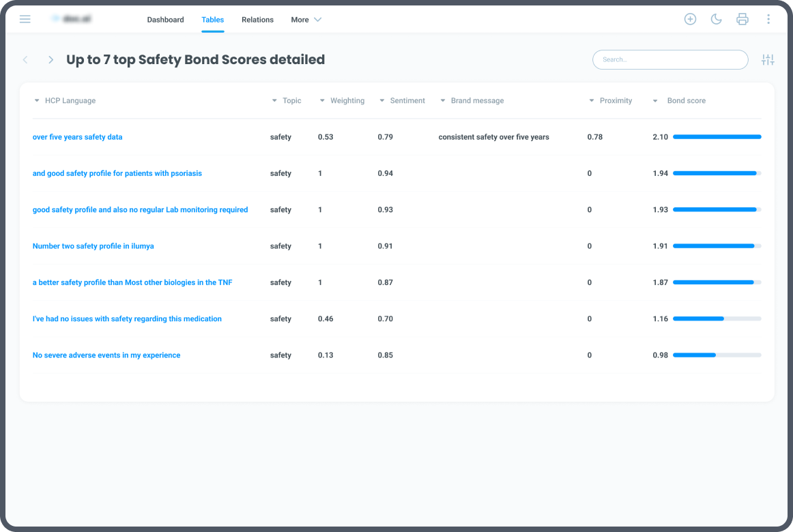Go to previous table arrow
793x532 pixels.
tap(25, 59)
